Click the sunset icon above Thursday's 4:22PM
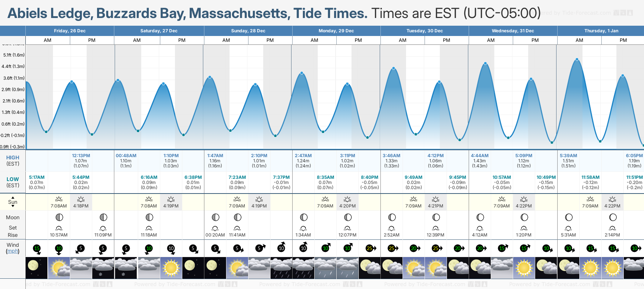The width and height of the screenshot is (644, 289). click(612, 199)
